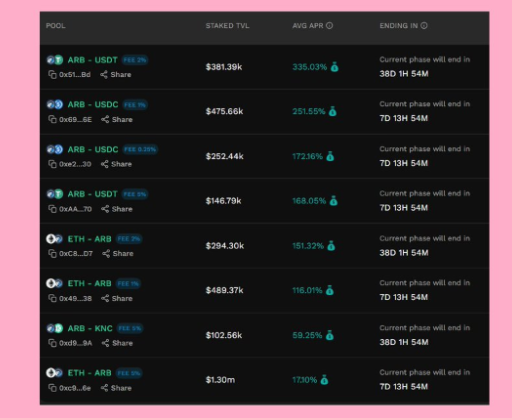The image size is (512, 418).
Task: Click the POOL column header
Action: pos(56,26)
